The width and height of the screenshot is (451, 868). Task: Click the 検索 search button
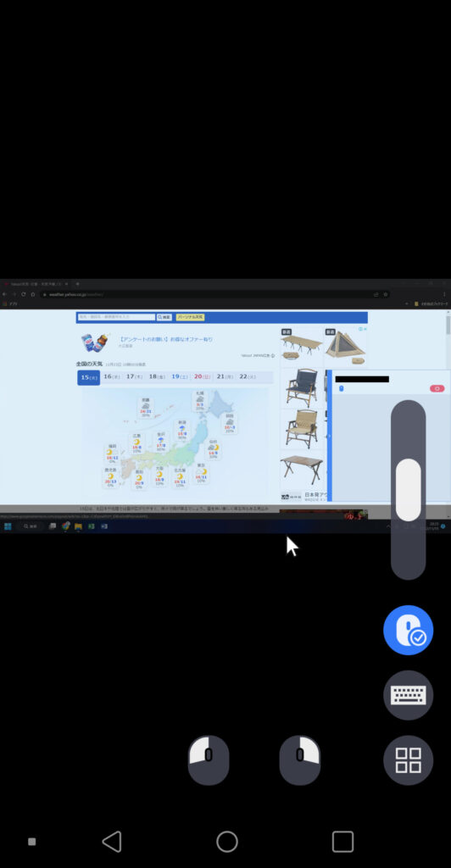(164, 317)
